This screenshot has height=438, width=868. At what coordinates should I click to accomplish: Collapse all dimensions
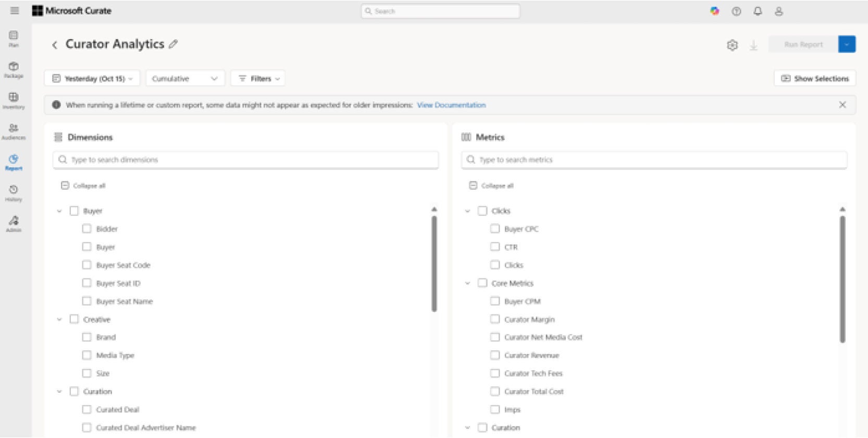tap(83, 186)
